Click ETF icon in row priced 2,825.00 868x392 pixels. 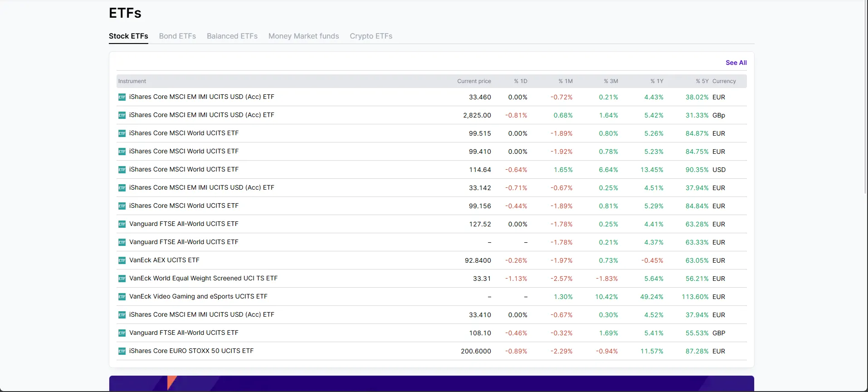(x=122, y=115)
